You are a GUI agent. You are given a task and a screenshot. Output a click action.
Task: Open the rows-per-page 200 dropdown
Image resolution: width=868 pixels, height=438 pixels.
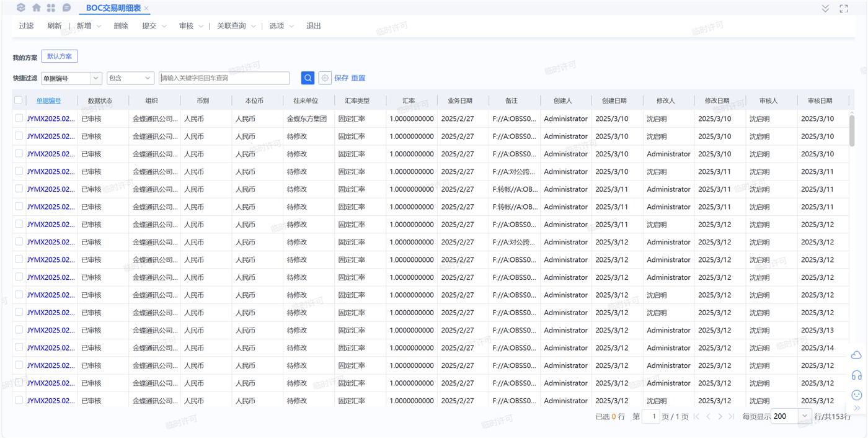click(x=805, y=416)
